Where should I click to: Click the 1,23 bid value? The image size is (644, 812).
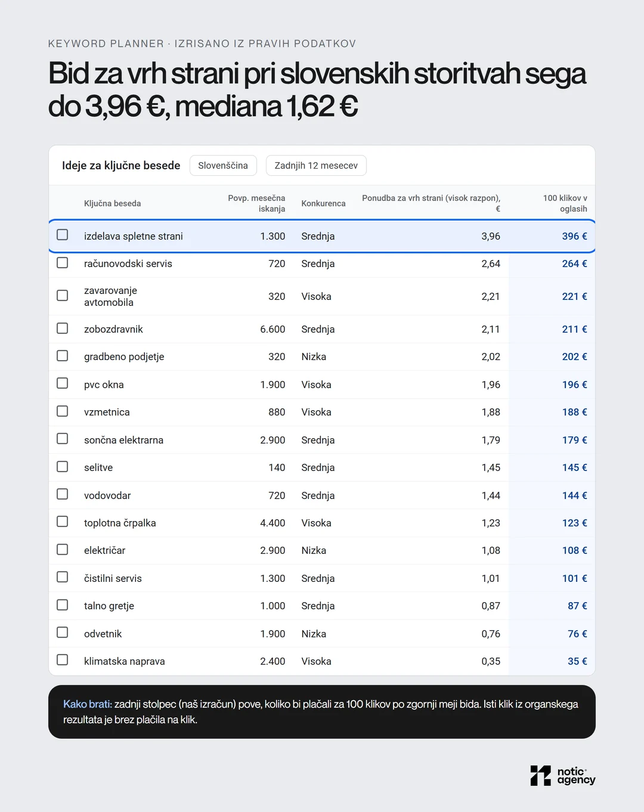491,523
